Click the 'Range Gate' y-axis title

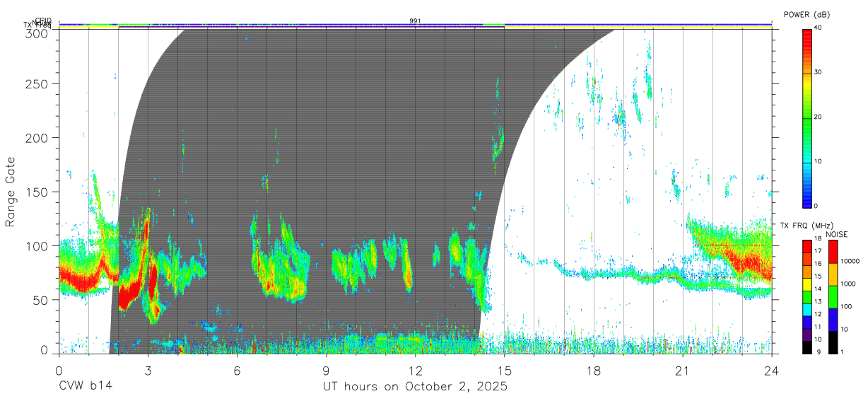click(11, 192)
